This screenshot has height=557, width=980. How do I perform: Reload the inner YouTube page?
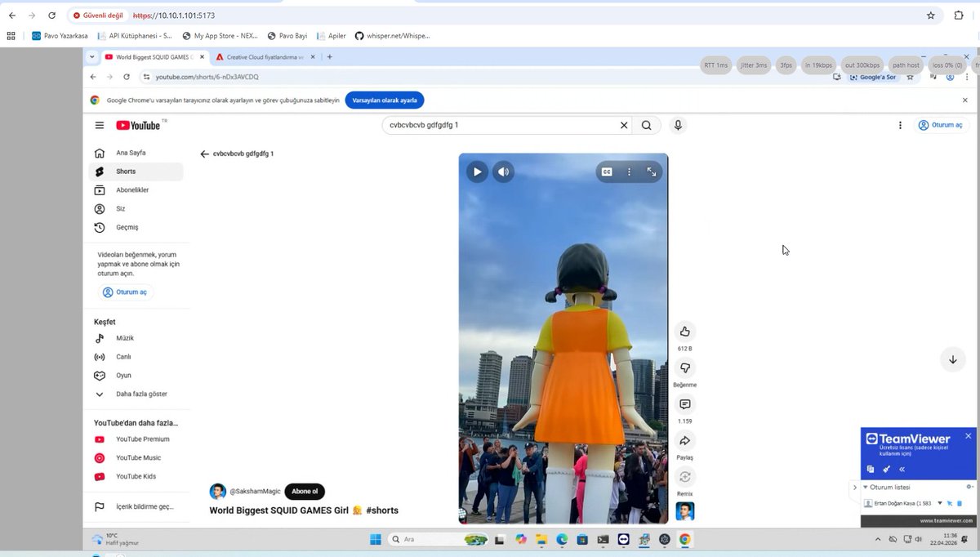tap(127, 77)
